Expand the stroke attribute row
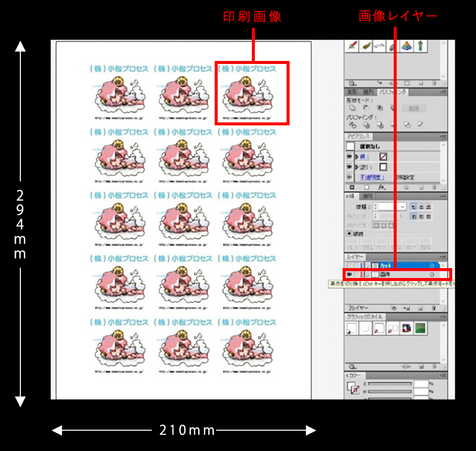The width and height of the screenshot is (476, 451). pyautogui.click(x=357, y=157)
